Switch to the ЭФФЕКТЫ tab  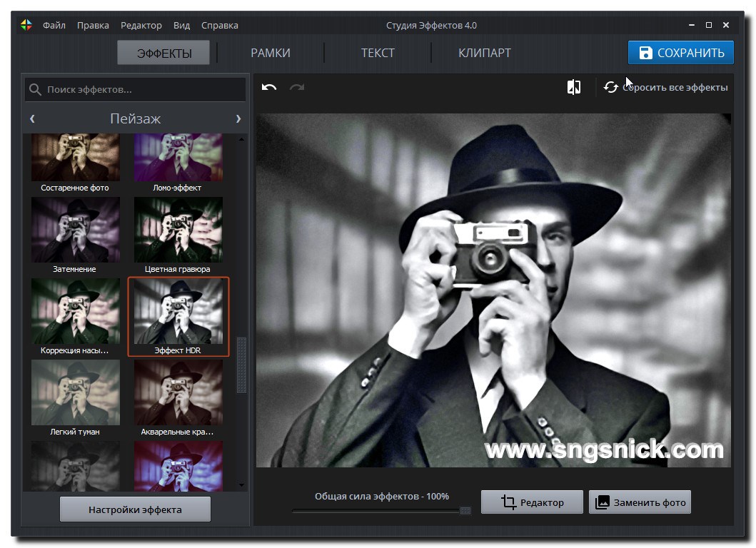(x=164, y=53)
